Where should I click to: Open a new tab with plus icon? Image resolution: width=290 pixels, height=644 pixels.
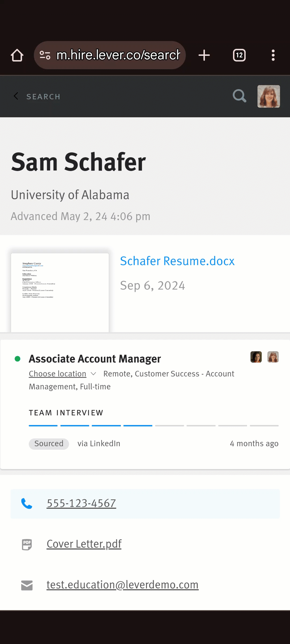tap(204, 55)
